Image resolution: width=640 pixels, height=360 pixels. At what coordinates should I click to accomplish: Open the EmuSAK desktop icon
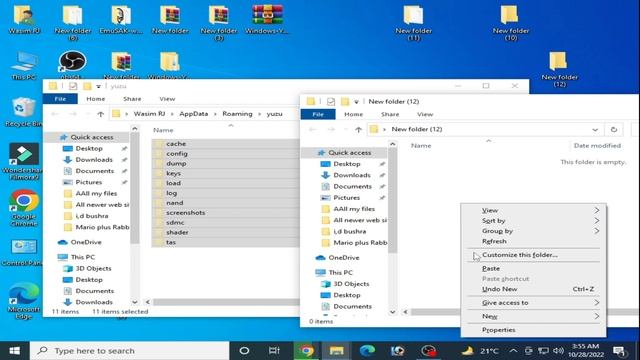[x=121, y=19]
